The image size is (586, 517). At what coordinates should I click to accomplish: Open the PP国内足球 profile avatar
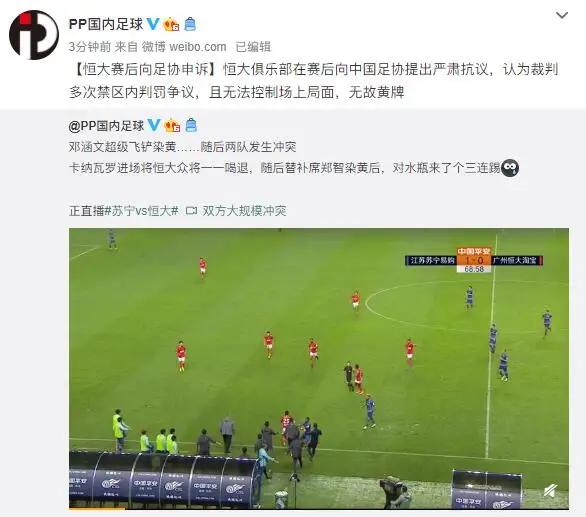tap(34, 35)
